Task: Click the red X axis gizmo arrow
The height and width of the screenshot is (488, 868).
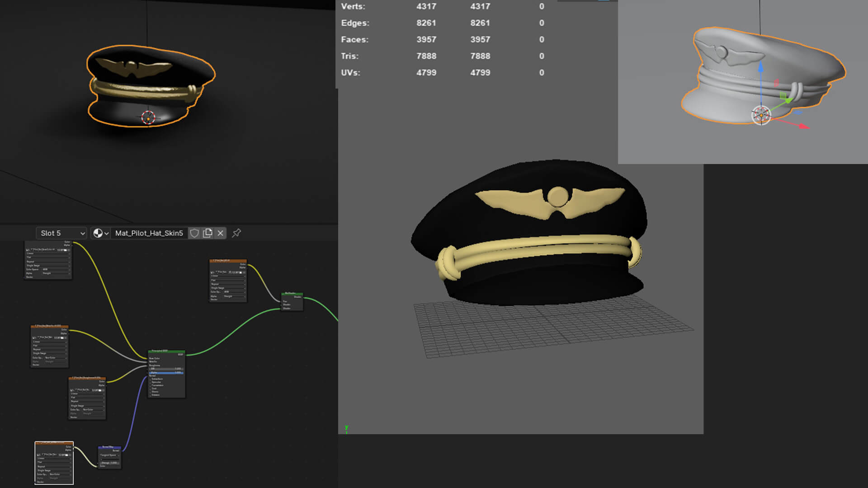Action: coord(803,127)
